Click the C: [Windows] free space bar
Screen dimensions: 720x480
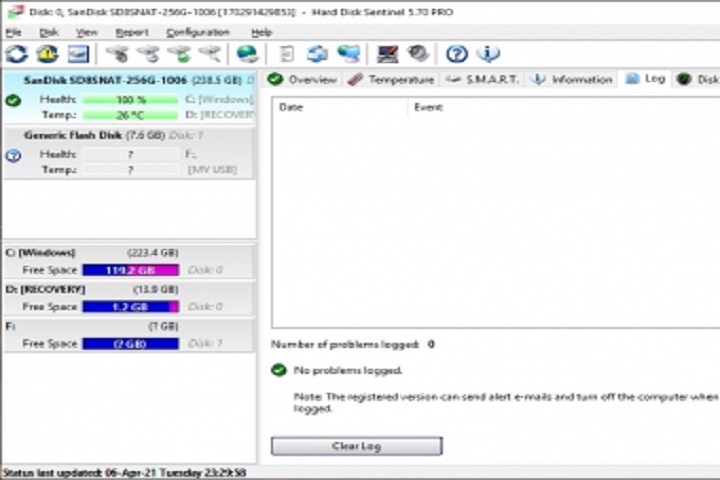click(x=130, y=270)
